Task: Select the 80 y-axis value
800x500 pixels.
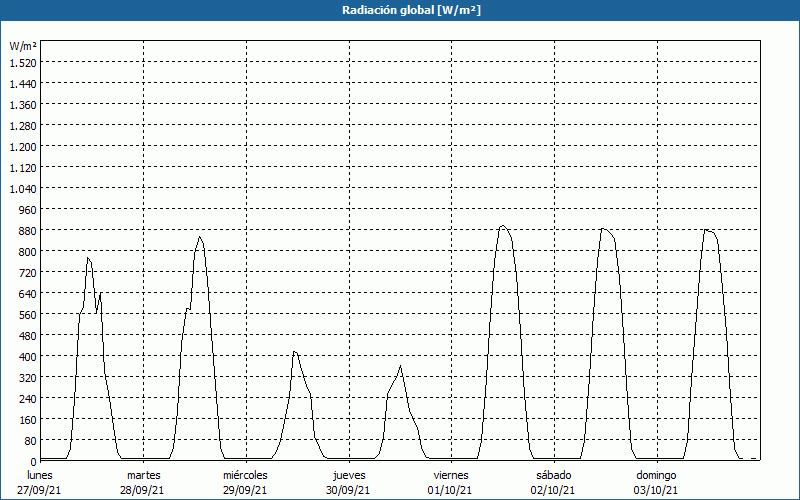Action: [x=30, y=441]
